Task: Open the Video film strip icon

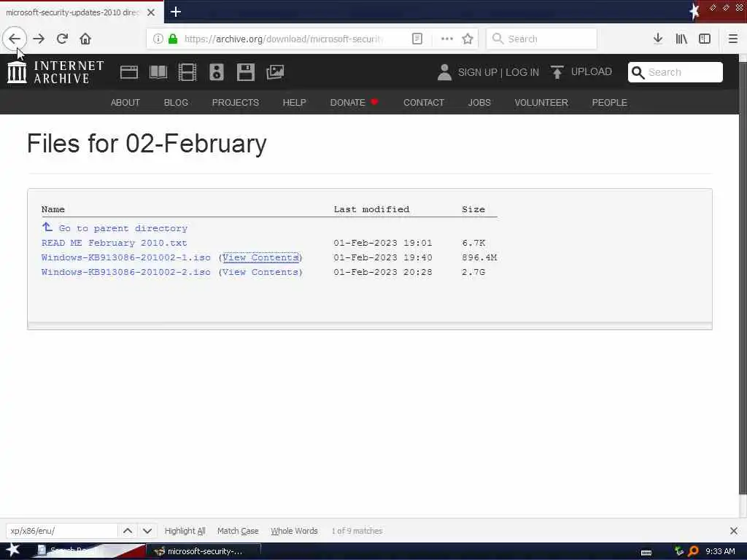Action: pyautogui.click(x=187, y=72)
